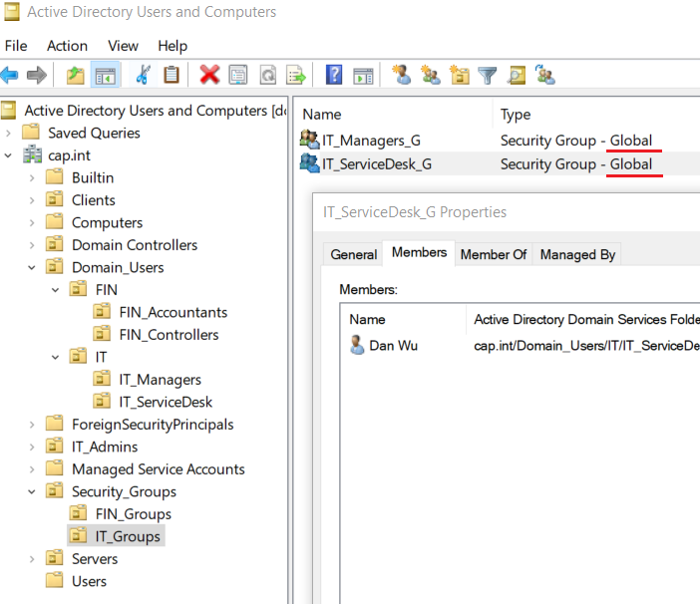
Task: Select IT_Managers OU in the tree
Action: pyautogui.click(x=160, y=379)
